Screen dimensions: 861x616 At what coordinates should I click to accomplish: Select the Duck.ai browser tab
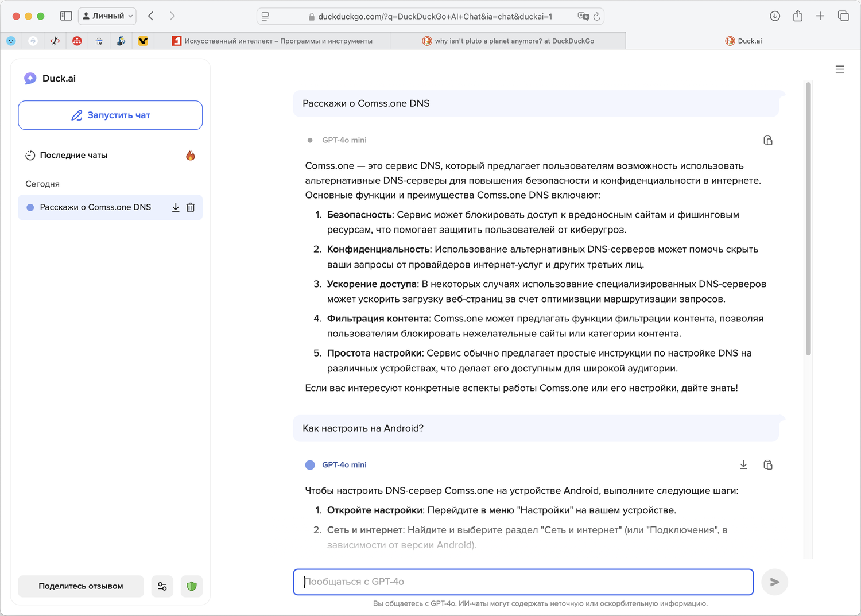coord(743,41)
